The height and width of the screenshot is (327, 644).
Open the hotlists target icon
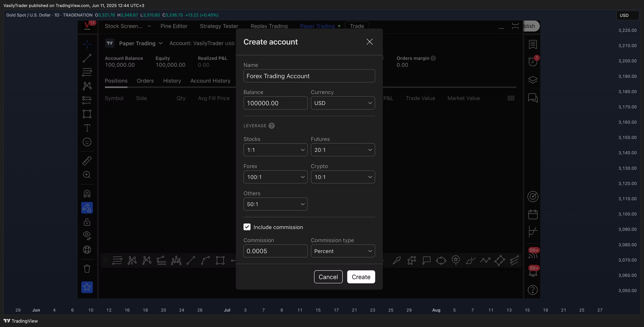pos(533,196)
